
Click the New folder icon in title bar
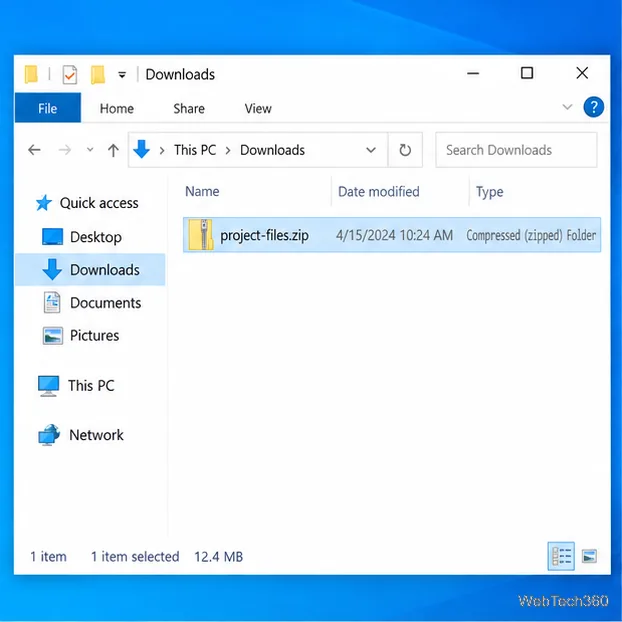[x=98, y=74]
